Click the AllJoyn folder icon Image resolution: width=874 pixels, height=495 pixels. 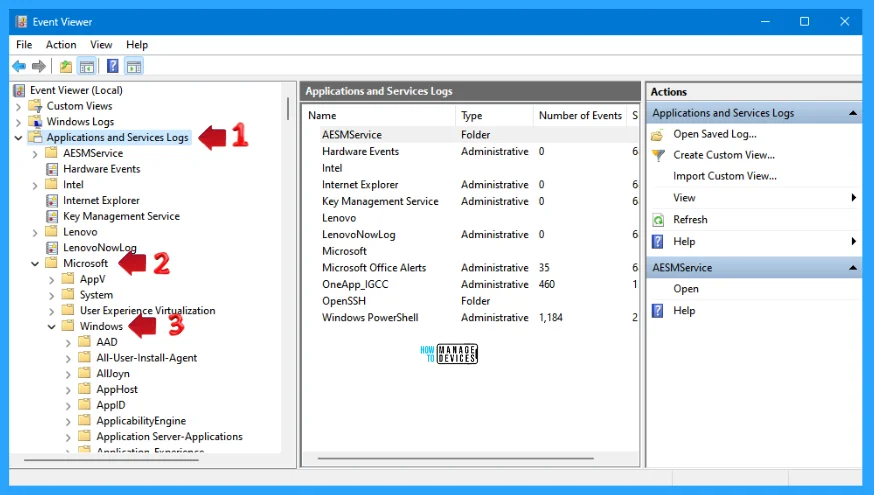pyautogui.click(x=85, y=373)
